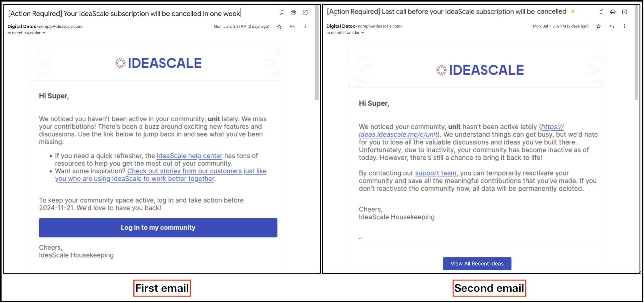Screen dimensions: 644x303
Task: Expand recipient details in second email
Action: pos(362,33)
